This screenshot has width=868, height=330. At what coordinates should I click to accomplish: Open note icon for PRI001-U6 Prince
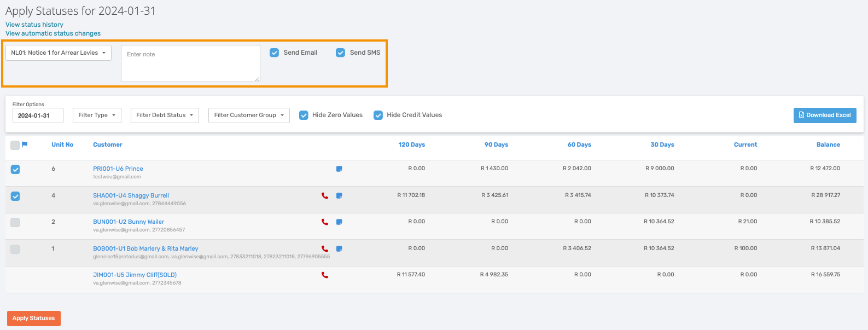point(339,169)
